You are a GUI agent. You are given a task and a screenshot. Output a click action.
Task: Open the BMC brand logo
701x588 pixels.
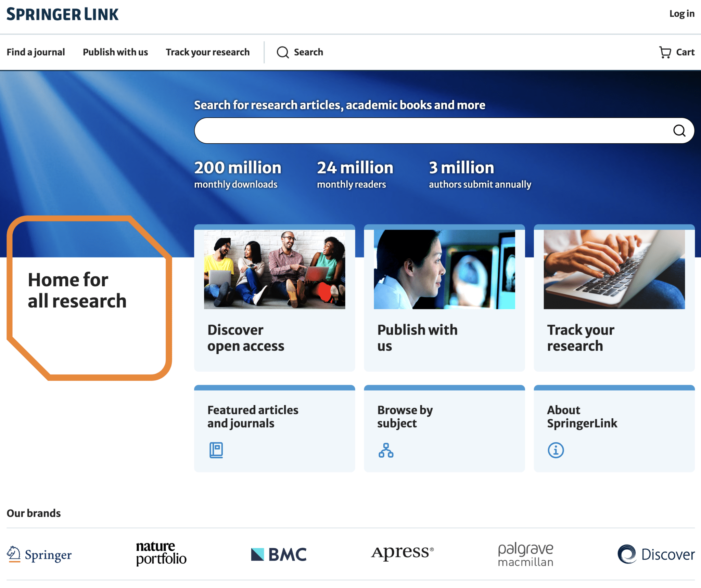279,554
